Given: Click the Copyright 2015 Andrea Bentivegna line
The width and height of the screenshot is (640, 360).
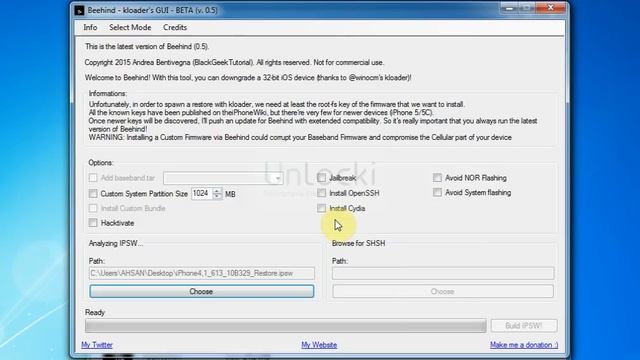Looking at the screenshot, I should (234, 62).
